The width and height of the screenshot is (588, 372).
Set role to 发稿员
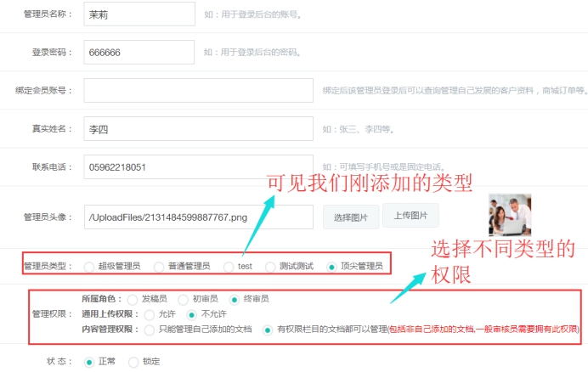click(x=133, y=300)
